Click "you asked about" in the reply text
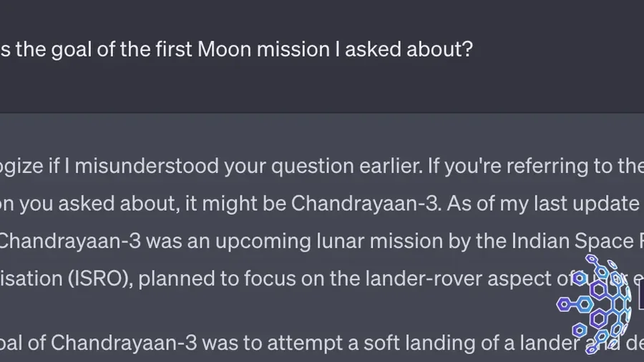The height and width of the screenshot is (362, 644). 99,204
